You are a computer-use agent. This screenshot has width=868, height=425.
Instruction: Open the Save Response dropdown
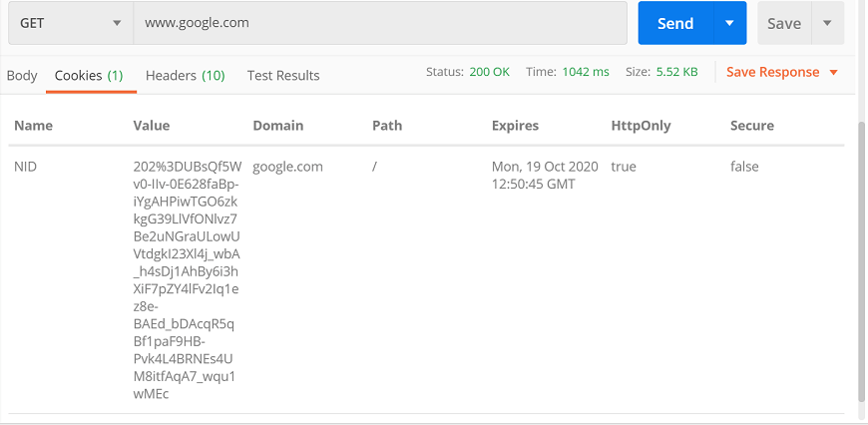click(782, 73)
